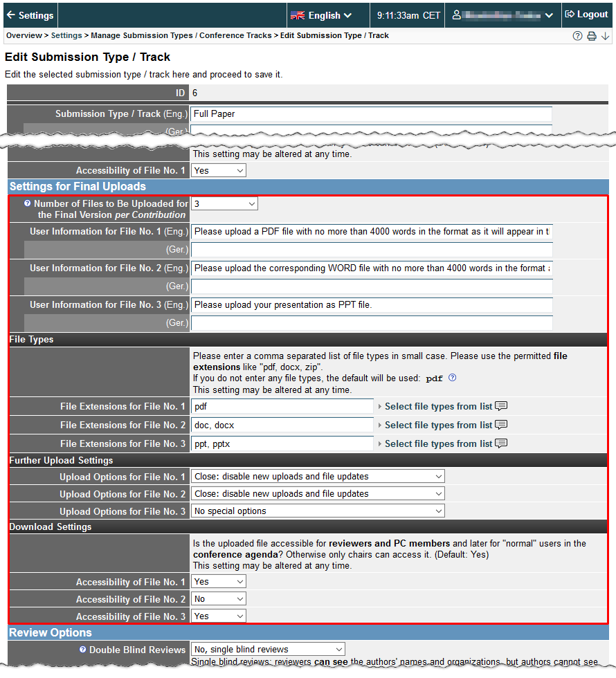Click the help icon beside Double Blind Reviews
This screenshot has height=678, width=616.
tap(82, 649)
